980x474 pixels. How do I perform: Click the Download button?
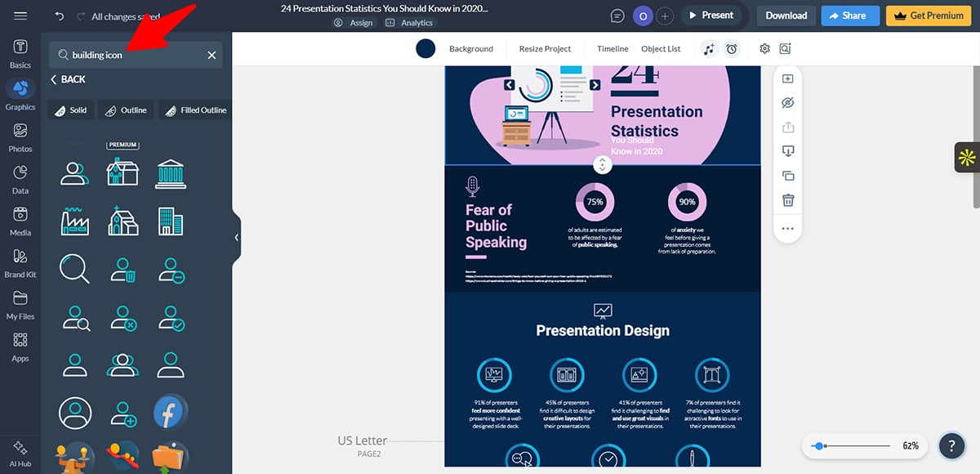(x=786, y=15)
